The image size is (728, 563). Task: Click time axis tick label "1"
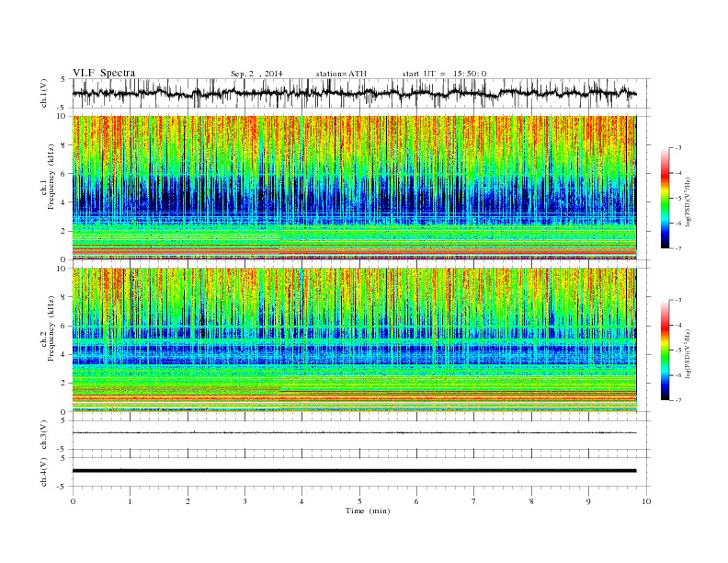[131, 501]
